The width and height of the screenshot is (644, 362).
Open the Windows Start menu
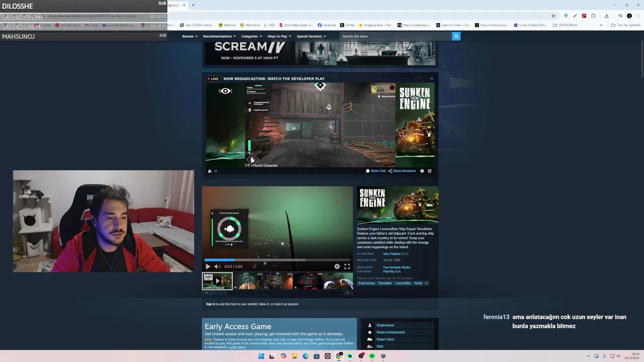[261, 356]
